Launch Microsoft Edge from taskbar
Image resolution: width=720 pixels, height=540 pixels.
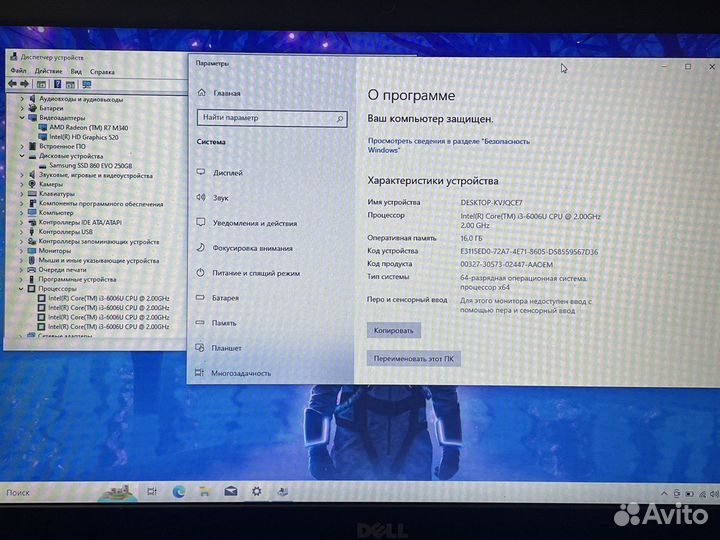pyautogui.click(x=179, y=492)
